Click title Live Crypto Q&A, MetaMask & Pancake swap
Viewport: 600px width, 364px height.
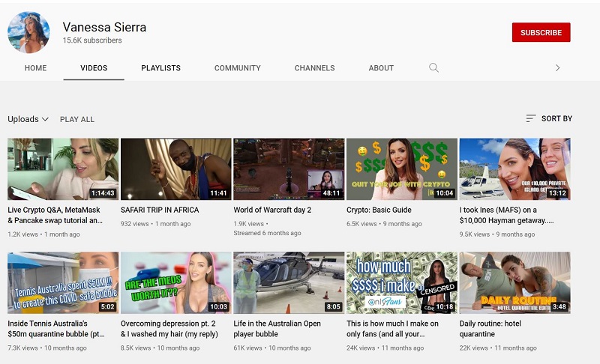coord(55,215)
